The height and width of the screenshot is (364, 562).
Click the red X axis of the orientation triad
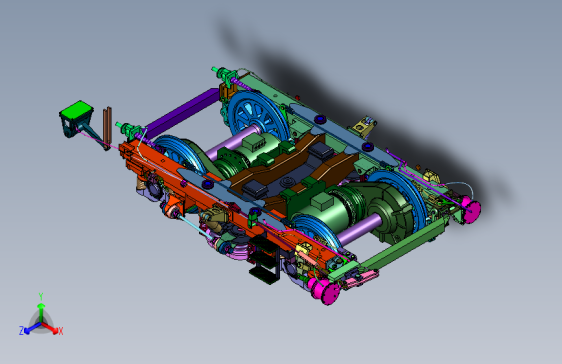52,329
